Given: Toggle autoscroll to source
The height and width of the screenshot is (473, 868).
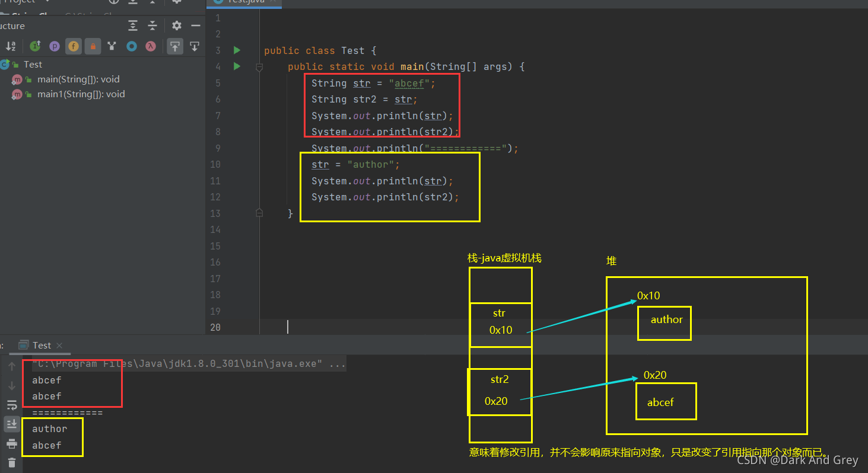Looking at the screenshot, I should coord(174,46).
